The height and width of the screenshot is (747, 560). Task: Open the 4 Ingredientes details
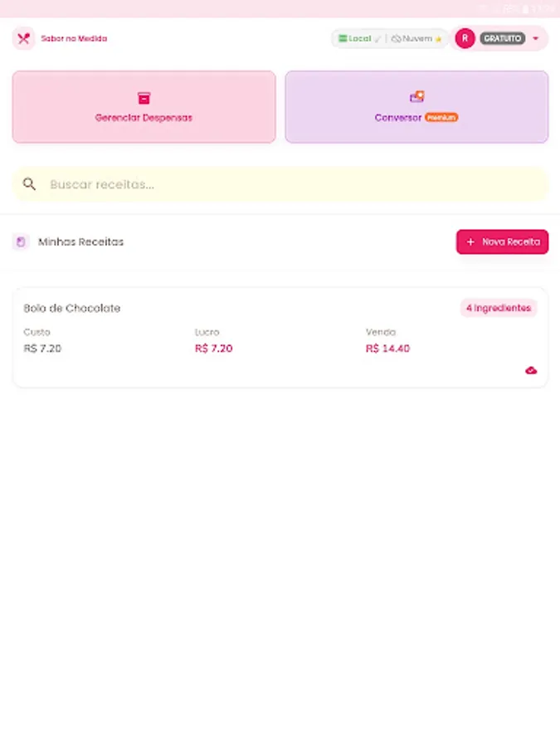[498, 308]
